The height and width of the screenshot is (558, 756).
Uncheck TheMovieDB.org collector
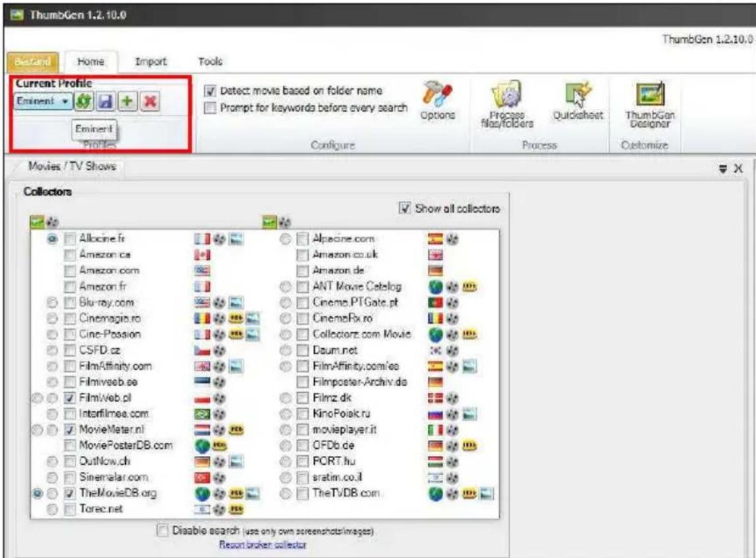point(70,494)
